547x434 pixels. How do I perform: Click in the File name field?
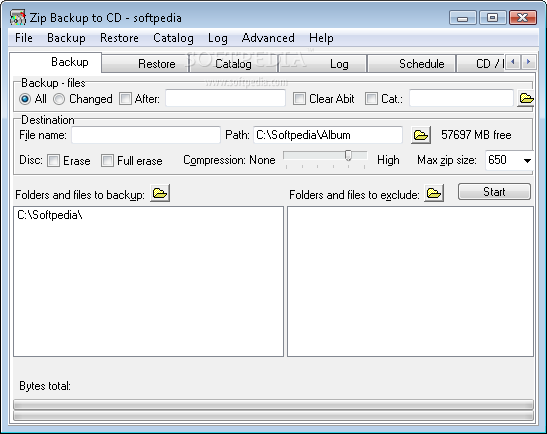(146, 135)
